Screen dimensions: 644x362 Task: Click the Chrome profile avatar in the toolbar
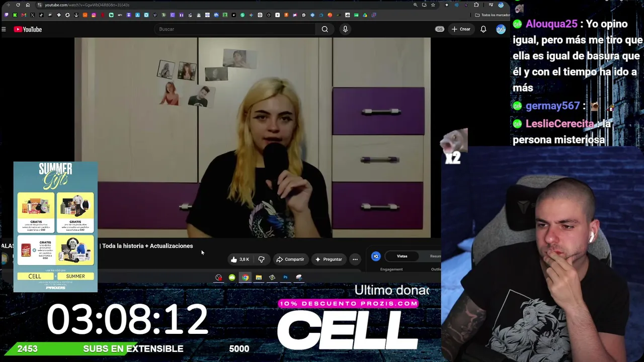coord(501,5)
